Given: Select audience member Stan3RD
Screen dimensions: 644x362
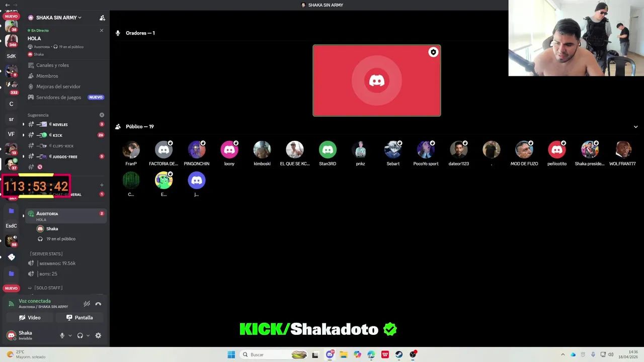Looking at the screenshot, I should point(328,153).
